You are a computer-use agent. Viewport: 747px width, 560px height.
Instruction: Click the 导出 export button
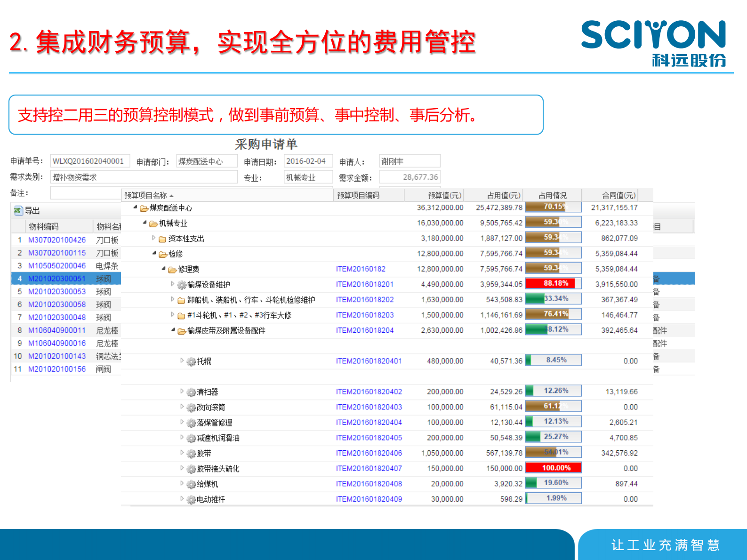click(27, 210)
